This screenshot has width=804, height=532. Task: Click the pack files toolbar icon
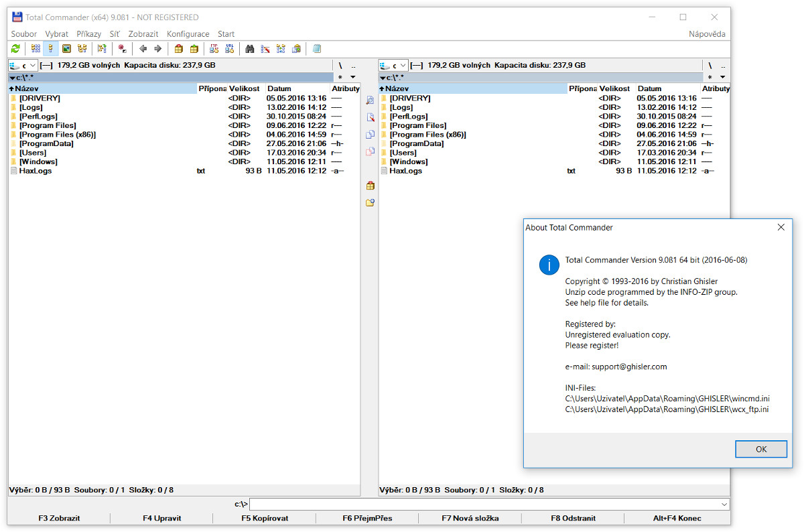(x=179, y=48)
